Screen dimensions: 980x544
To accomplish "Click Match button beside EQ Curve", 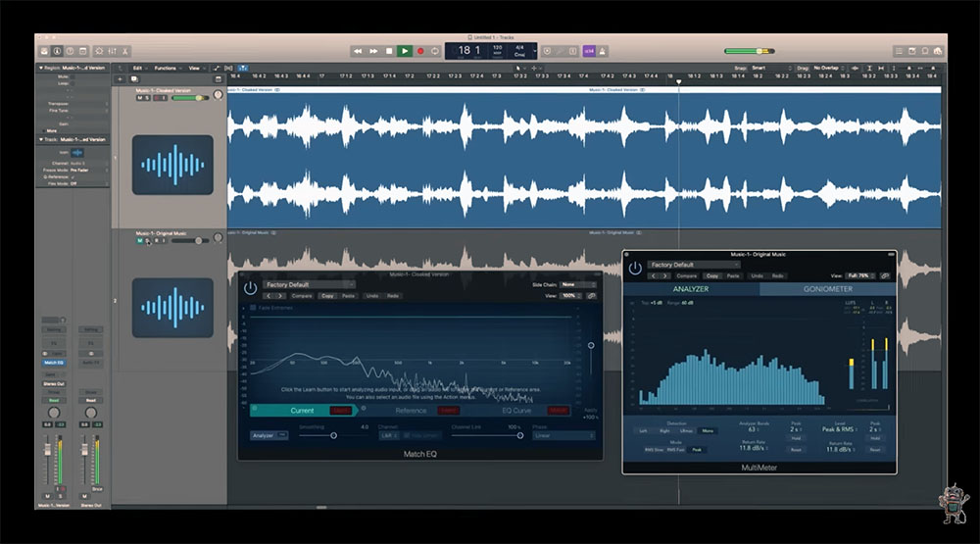I will [x=559, y=411].
